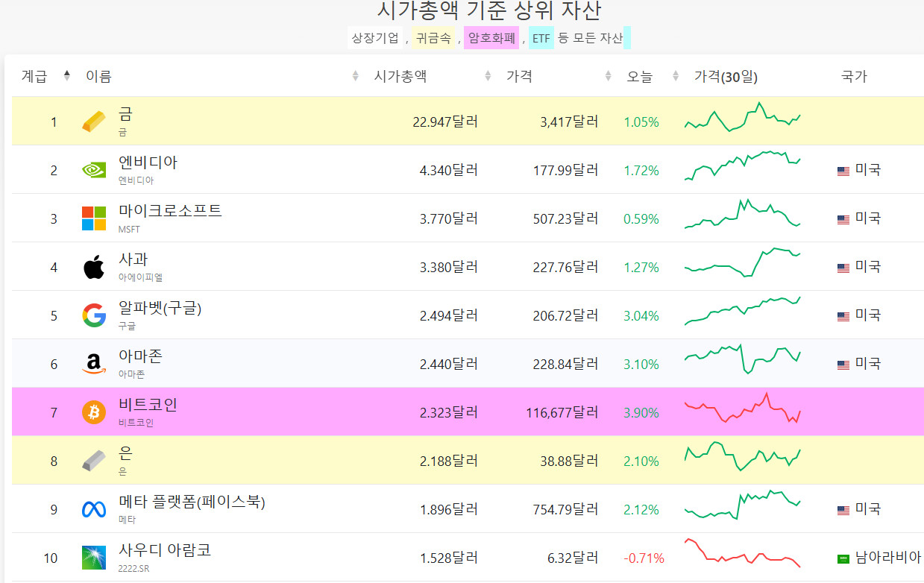The width and height of the screenshot is (924, 583).
Task: Open the 아마존 asset page
Action: point(140,356)
